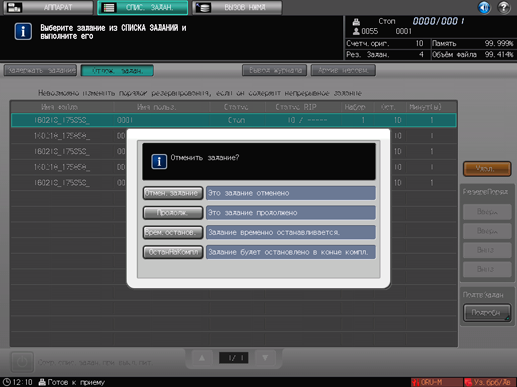Select highlighted first job row with status Стоп
Screen dimensions: 517x387
234,120
